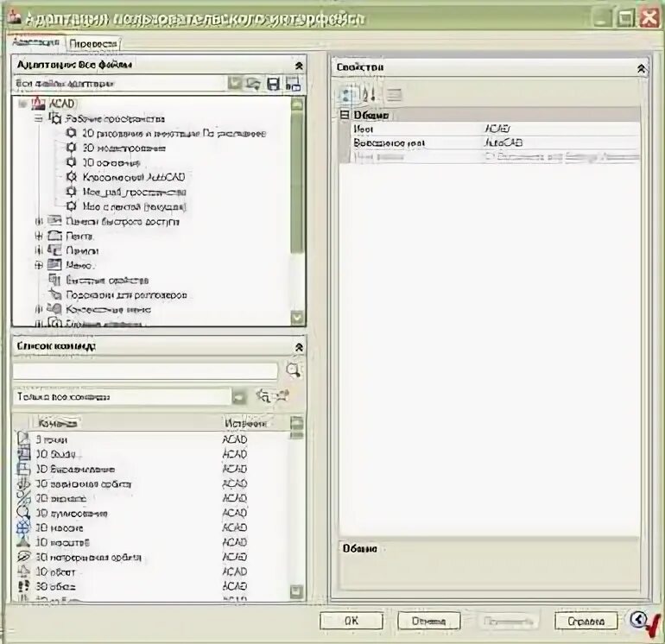Image resolution: width=665 pixels, height=644 pixels.
Task: Click tree scrollbar up arrow
Action: pyautogui.click(x=298, y=104)
